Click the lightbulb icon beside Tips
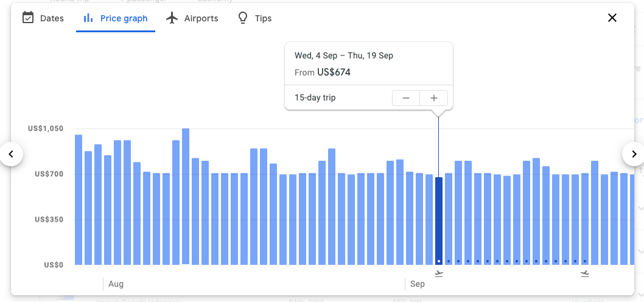 click(243, 18)
